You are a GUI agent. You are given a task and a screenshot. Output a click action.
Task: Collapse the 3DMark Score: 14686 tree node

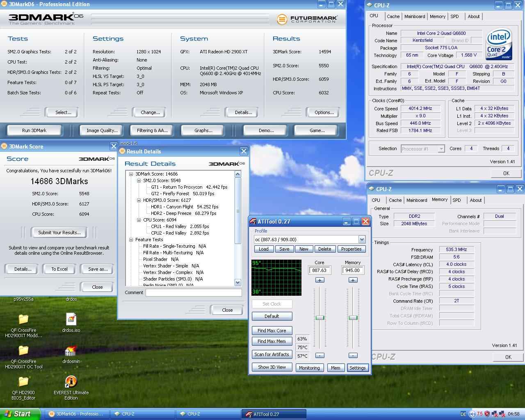coord(131,174)
